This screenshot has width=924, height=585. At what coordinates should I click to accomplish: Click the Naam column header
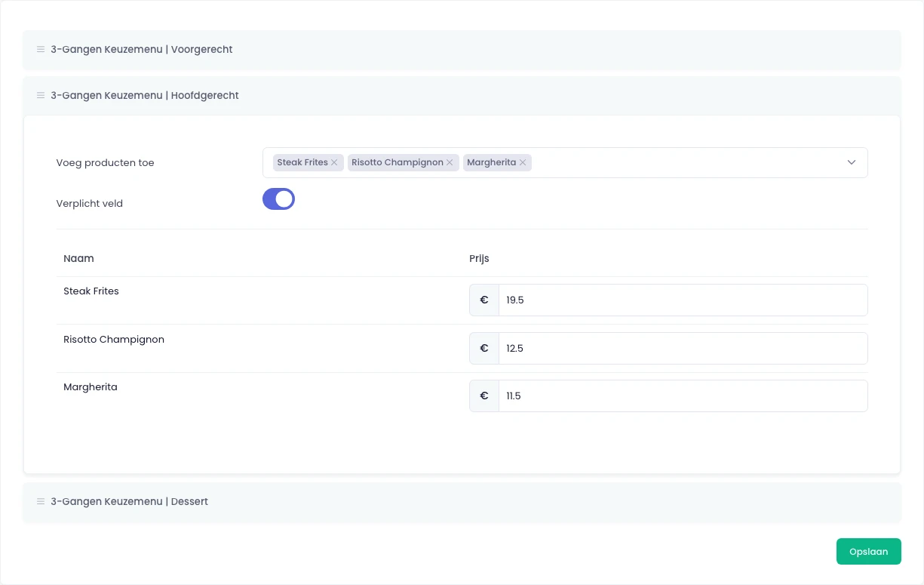click(x=78, y=258)
